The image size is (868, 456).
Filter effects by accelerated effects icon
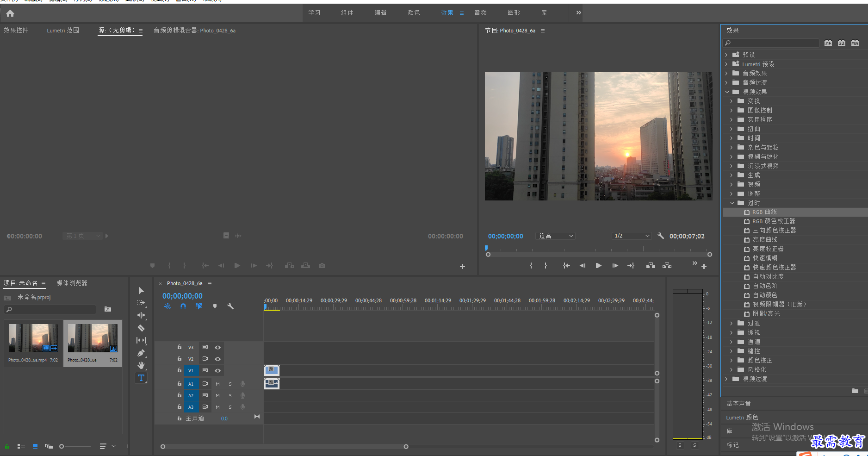click(828, 43)
